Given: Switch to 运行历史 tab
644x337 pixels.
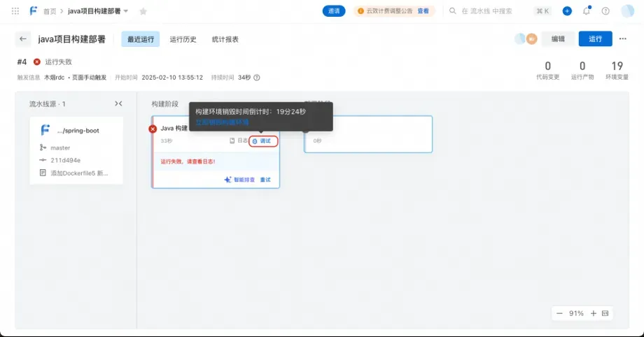Looking at the screenshot, I should point(183,39).
